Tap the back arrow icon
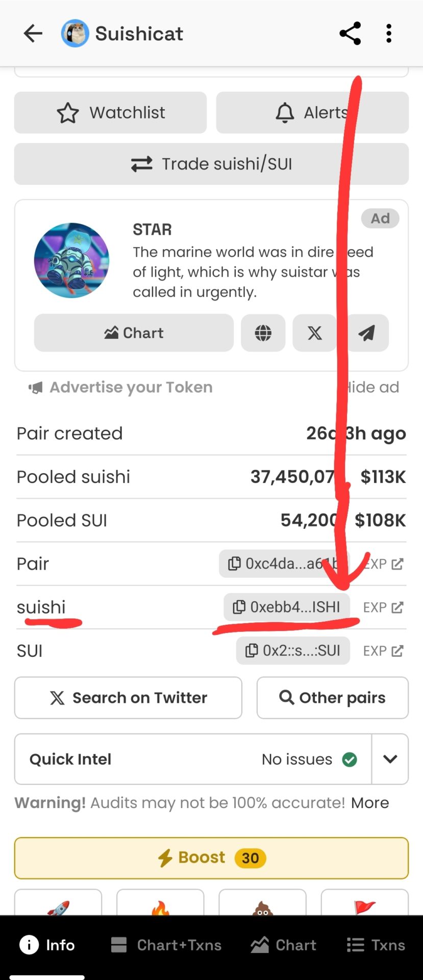The height and width of the screenshot is (980, 423). [33, 34]
